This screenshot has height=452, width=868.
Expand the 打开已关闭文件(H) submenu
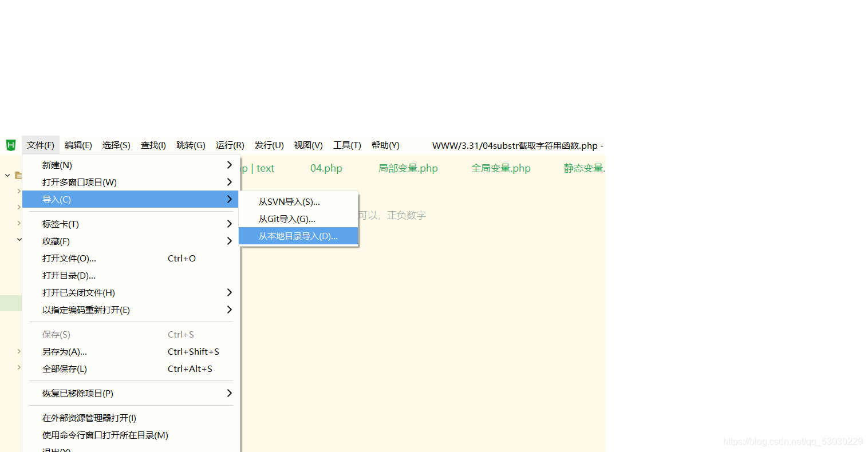click(x=228, y=292)
